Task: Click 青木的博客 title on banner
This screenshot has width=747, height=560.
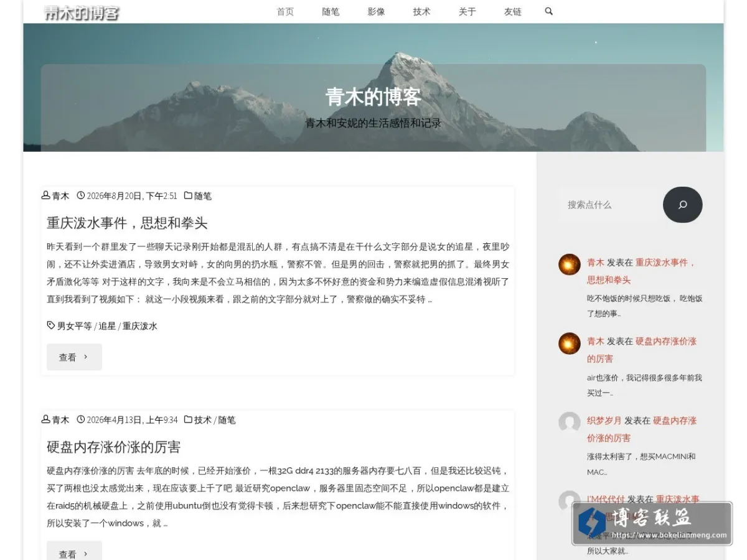Action: coord(374,96)
